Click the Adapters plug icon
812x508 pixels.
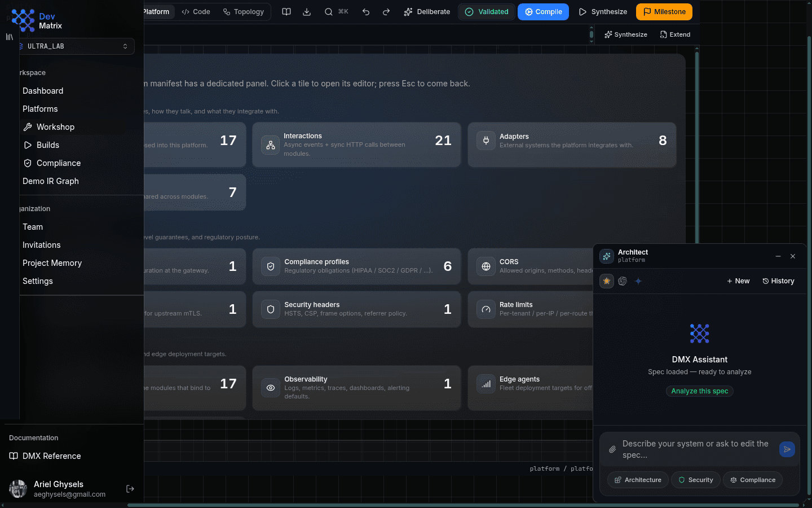(x=486, y=141)
